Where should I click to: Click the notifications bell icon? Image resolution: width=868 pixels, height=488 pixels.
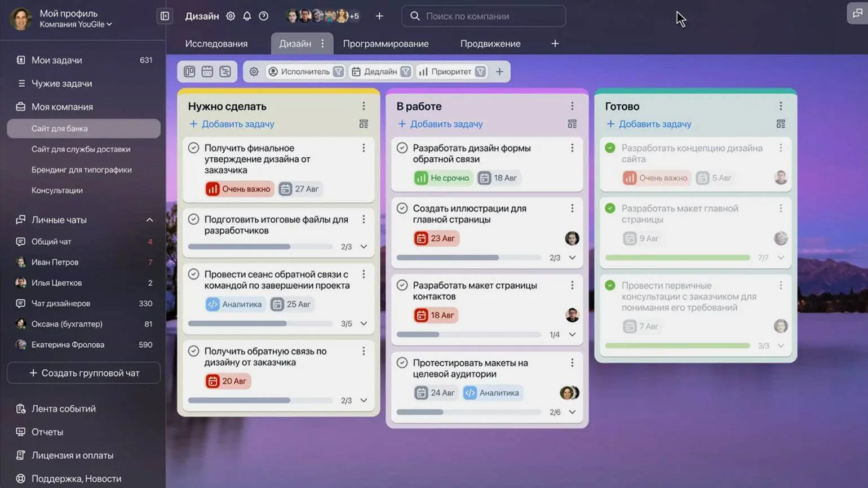[x=247, y=16]
